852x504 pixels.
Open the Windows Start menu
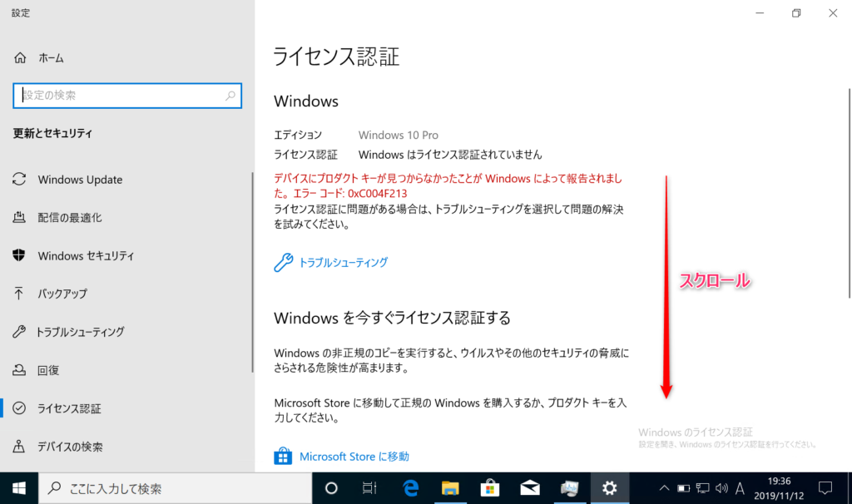point(19,488)
